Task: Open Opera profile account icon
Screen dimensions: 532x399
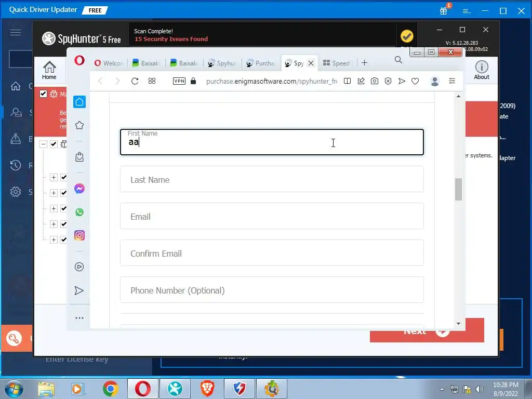Action: click(435, 81)
